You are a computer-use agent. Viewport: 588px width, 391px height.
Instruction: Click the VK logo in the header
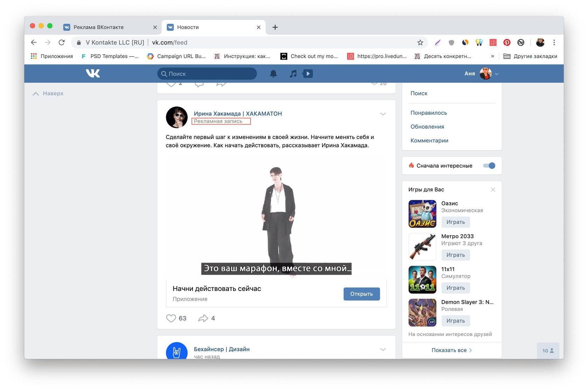pyautogui.click(x=93, y=73)
